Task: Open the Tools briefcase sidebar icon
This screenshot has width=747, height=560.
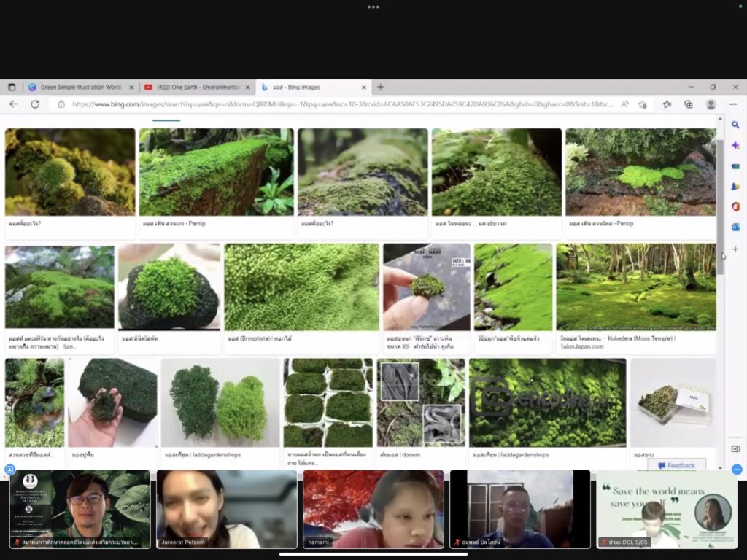Action: [x=735, y=166]
